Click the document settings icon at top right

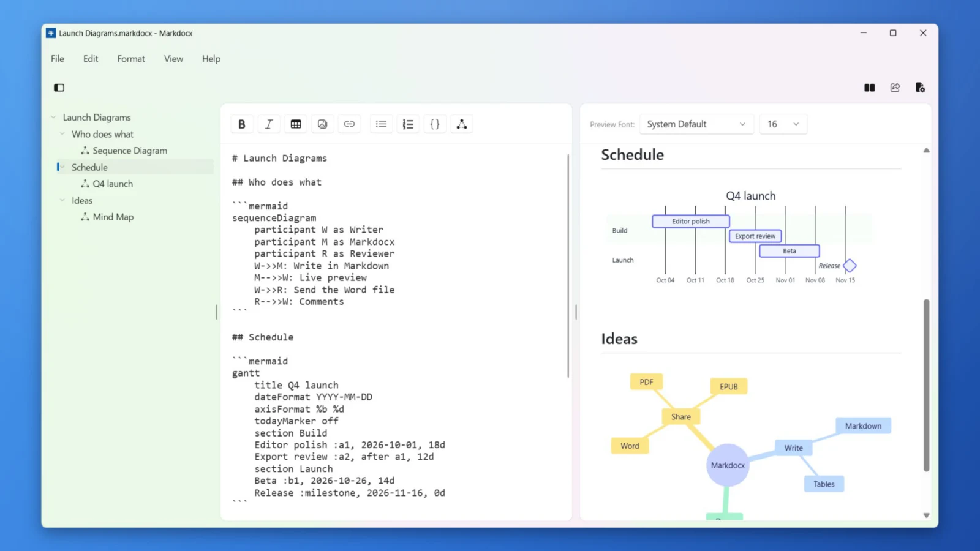tap(920, 88)
